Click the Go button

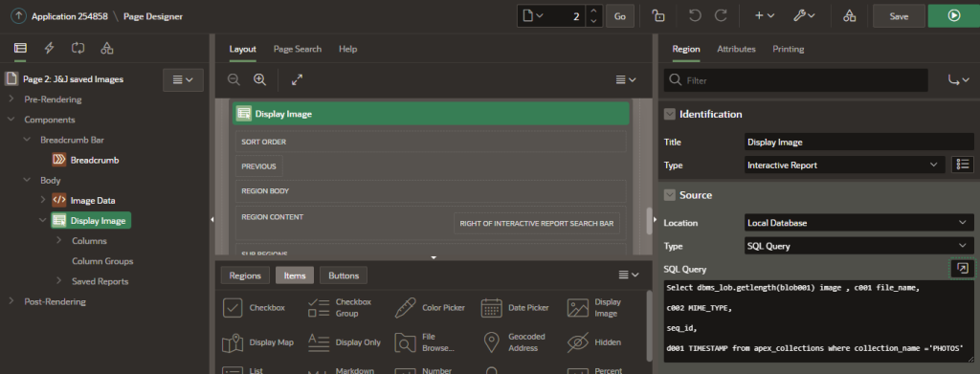click(619, 16)
